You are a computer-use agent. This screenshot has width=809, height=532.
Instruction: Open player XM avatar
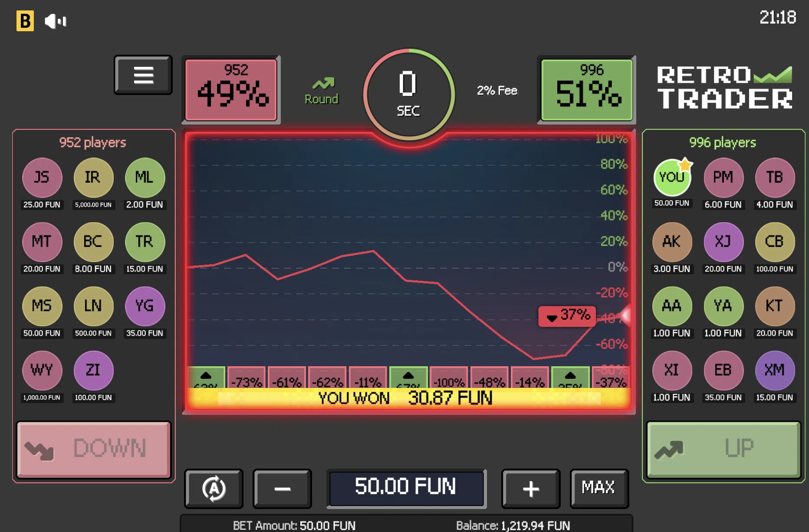(x=775, y=370)
